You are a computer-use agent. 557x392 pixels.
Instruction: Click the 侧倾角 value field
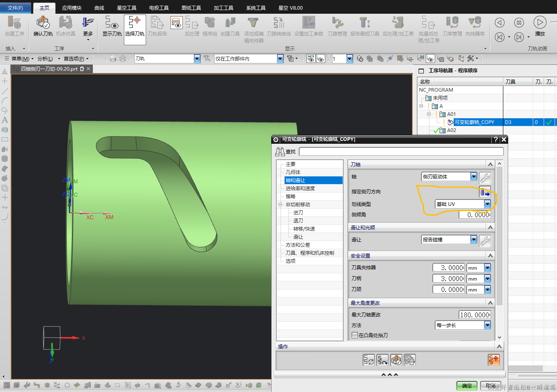475,215
